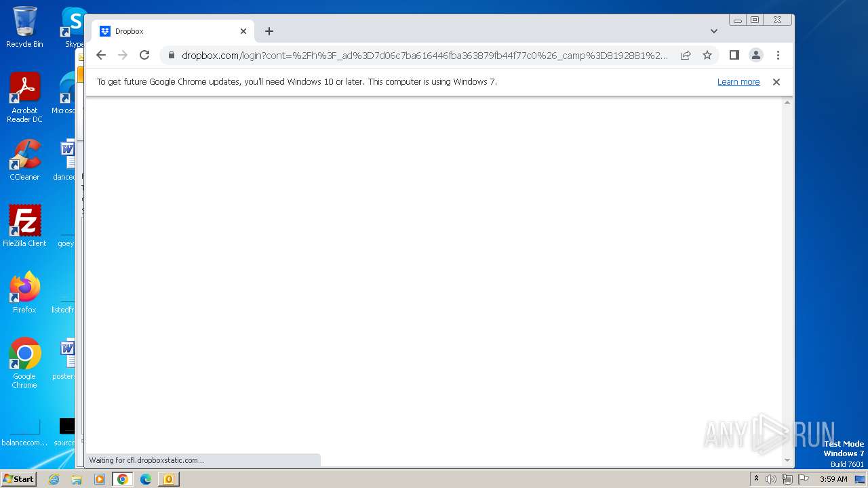Launch CCleaner from the desktop
This screenshot has width=868, height=488.
click(x=24, y=160)
